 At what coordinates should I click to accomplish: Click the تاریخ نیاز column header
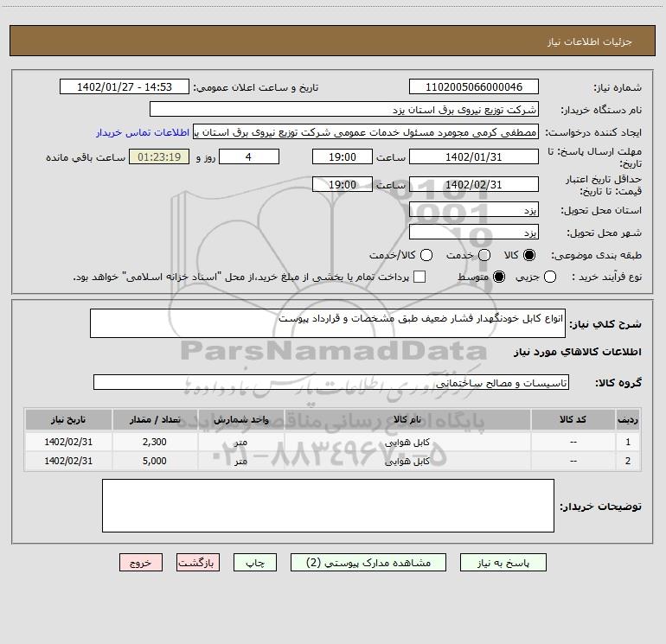click(68, 420)
